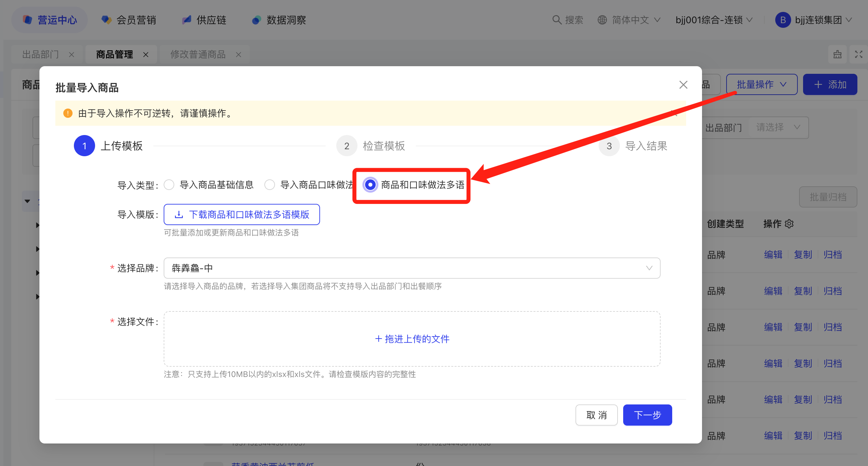Open column settings gear next to 操作
Image resolution: width=868 pixels, height=466 pixels.
point(789,224)
